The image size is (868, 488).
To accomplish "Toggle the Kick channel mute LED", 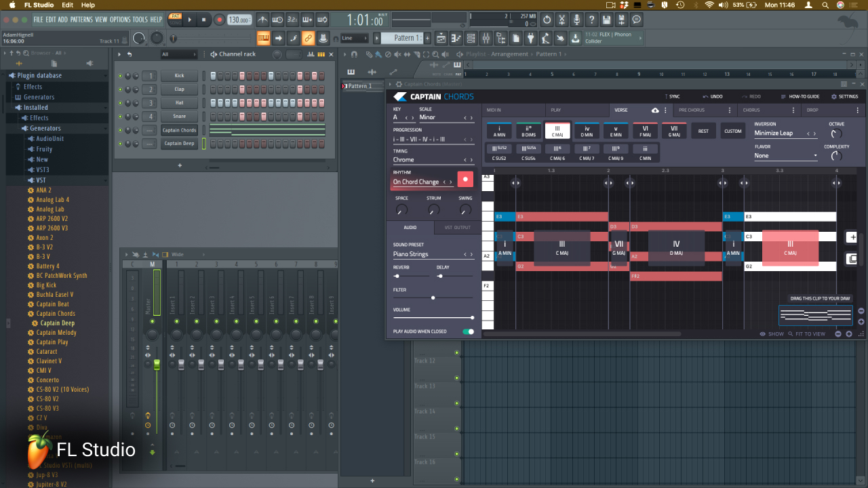I will (x=120, y=76).
